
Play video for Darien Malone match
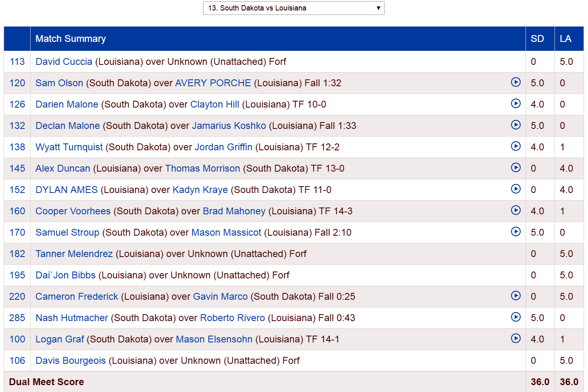click(515, 104)
